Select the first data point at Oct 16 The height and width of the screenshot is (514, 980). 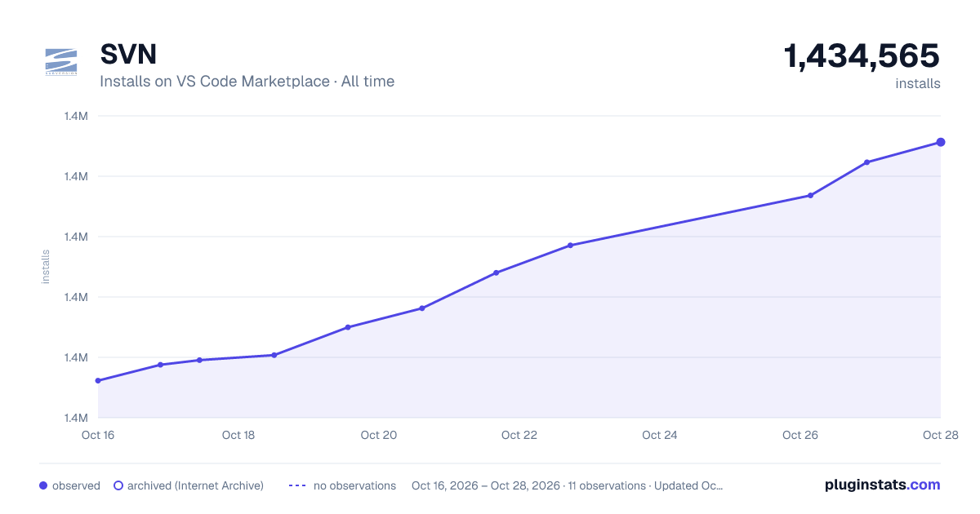click(x=98, y=380)
